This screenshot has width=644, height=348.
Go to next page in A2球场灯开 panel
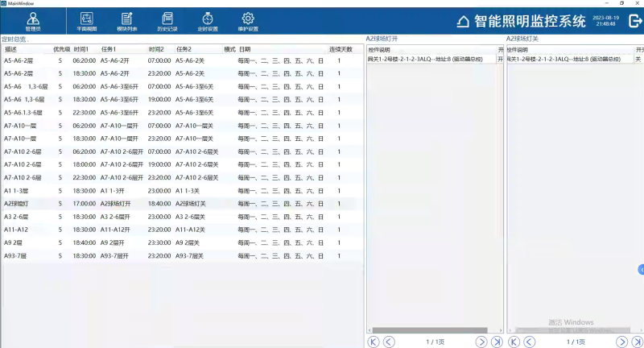(x=481, y=342)
